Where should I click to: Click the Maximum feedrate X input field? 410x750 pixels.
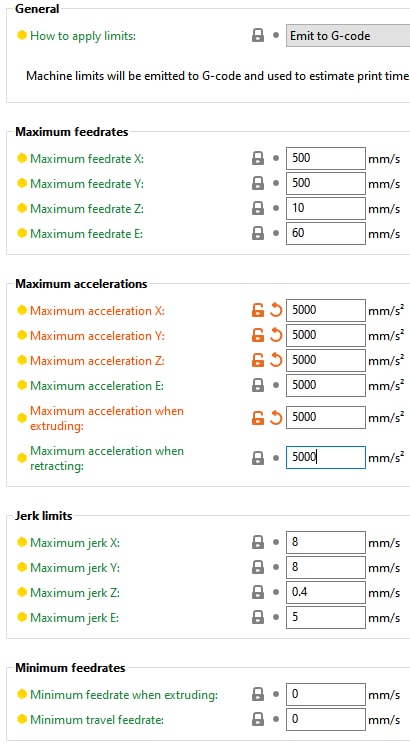326,158
